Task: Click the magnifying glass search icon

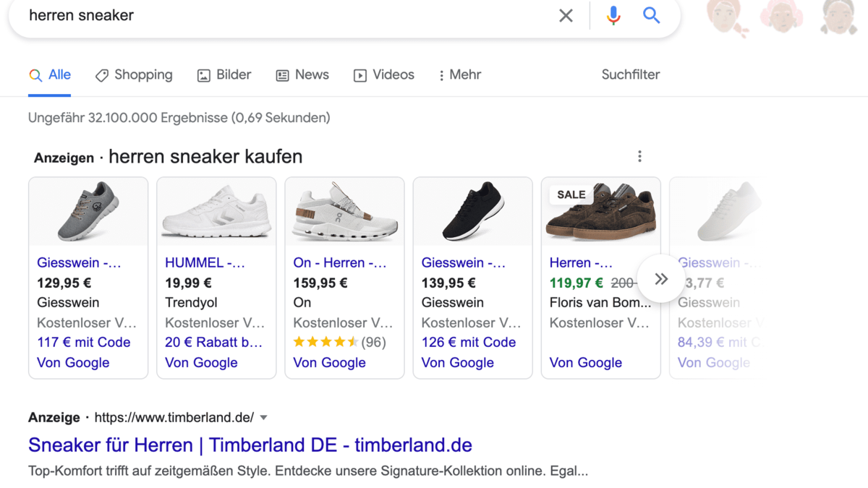Action: pyautogui.click(x=650, y=15)
